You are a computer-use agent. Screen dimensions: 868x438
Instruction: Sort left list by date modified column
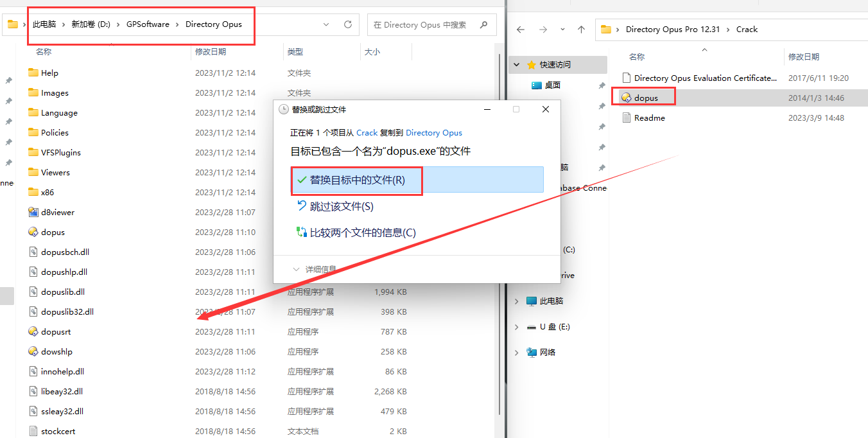click(x=211, y=51)
